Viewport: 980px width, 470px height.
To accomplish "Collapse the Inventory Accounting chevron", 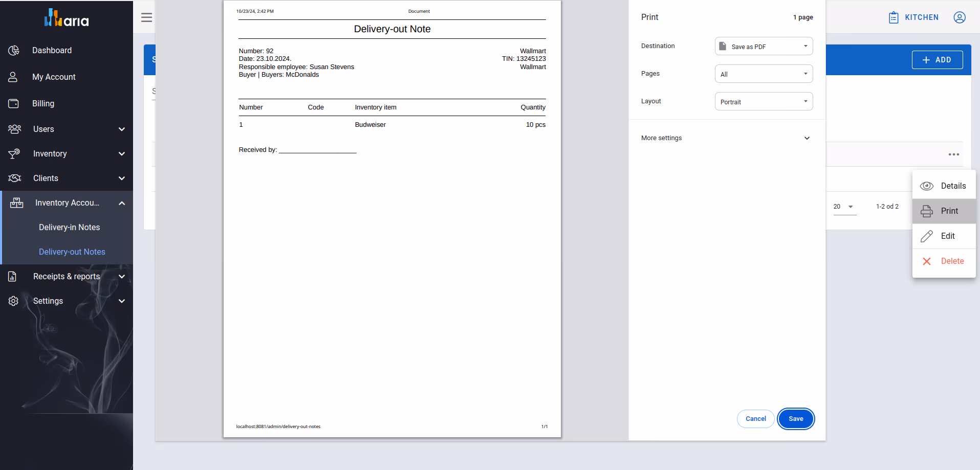I will (x=122, y=203).
